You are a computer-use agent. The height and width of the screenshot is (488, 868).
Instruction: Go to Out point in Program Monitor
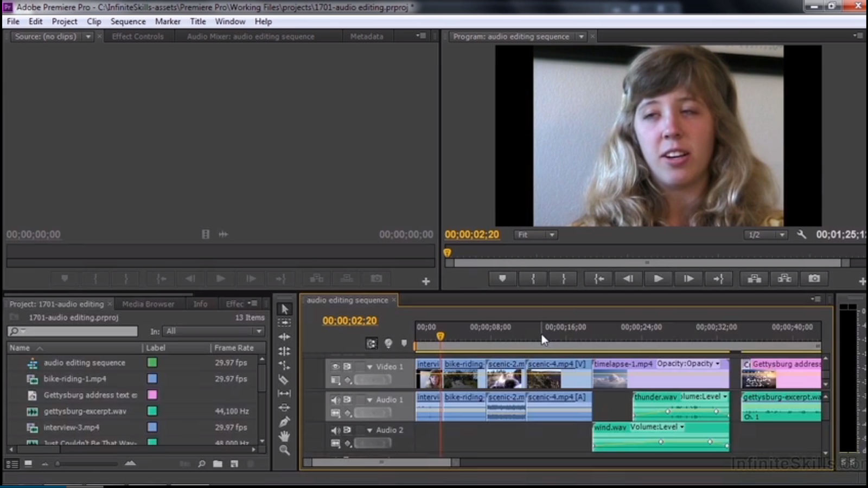click(718, 279)
